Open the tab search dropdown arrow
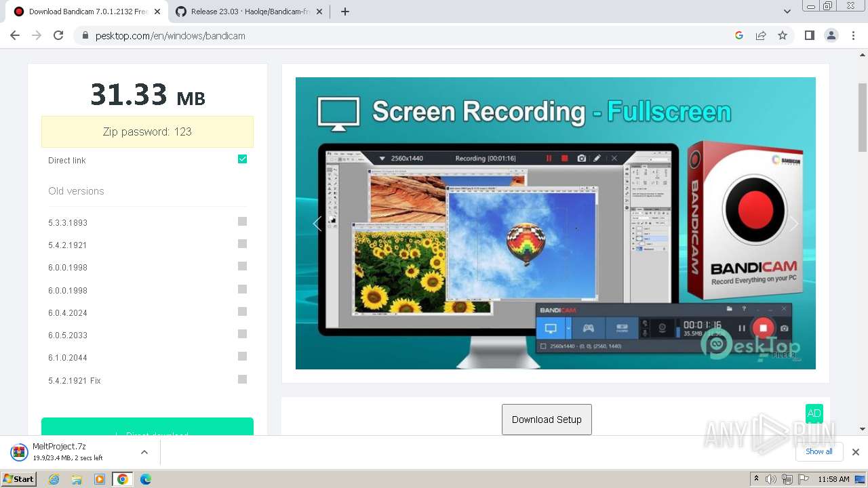The image size is (868, 488). [787, 12]
